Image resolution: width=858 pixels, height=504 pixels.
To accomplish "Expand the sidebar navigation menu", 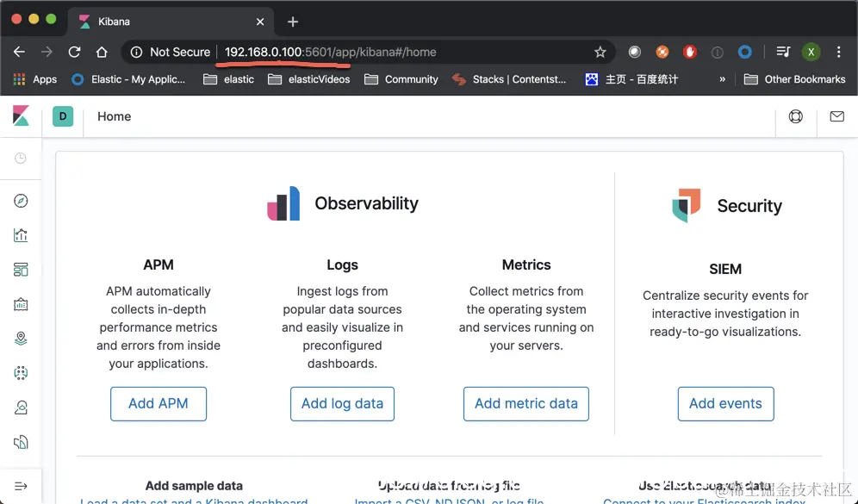I will (21, 486).
